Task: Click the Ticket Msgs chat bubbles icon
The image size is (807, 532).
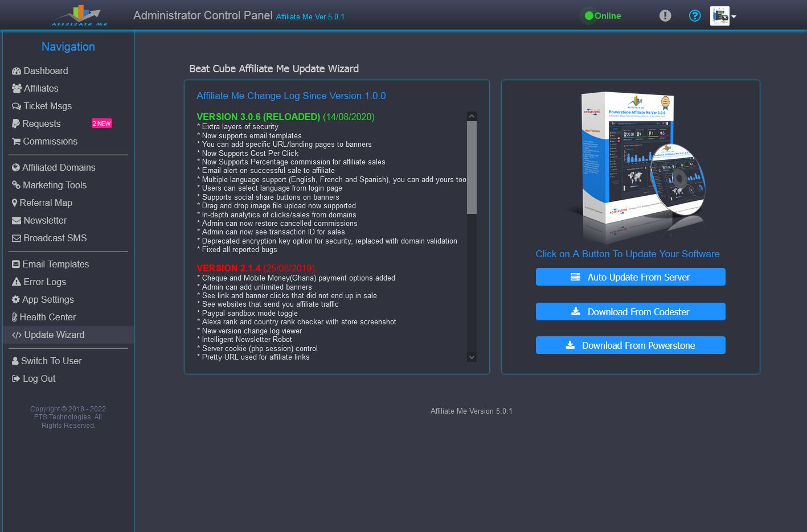Action: pos(17,106)
